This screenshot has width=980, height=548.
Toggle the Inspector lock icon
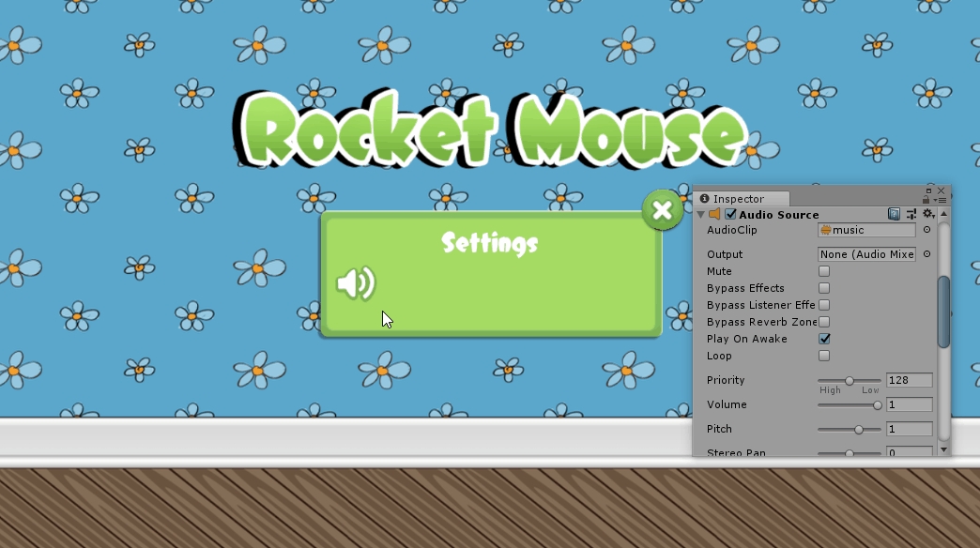[926, 199]
